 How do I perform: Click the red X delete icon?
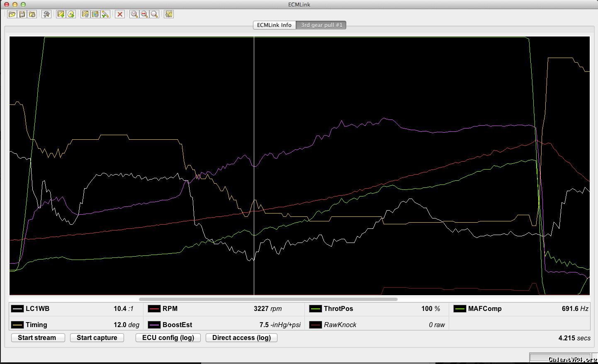tap(120, 14)
